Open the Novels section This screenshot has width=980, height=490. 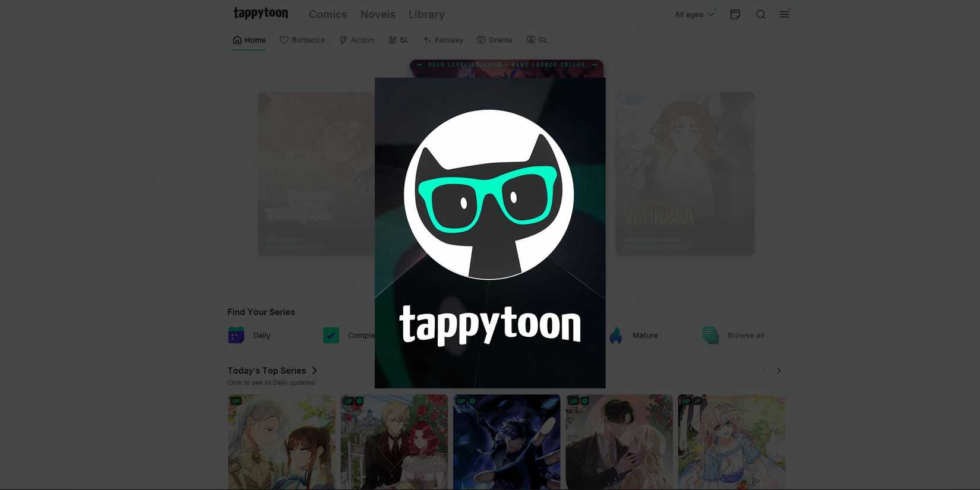pyautogui.click(x=378, y=14)
